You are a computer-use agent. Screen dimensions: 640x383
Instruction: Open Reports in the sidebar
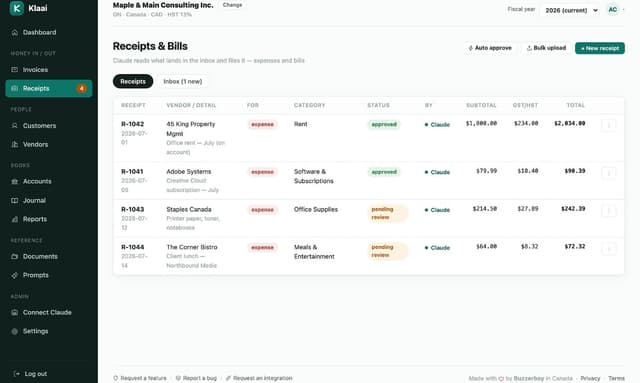[x=49, y=219]
